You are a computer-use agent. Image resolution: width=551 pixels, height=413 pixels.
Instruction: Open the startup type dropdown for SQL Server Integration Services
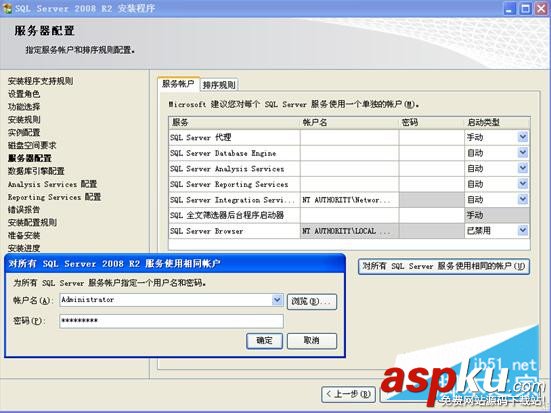point(523,199)
